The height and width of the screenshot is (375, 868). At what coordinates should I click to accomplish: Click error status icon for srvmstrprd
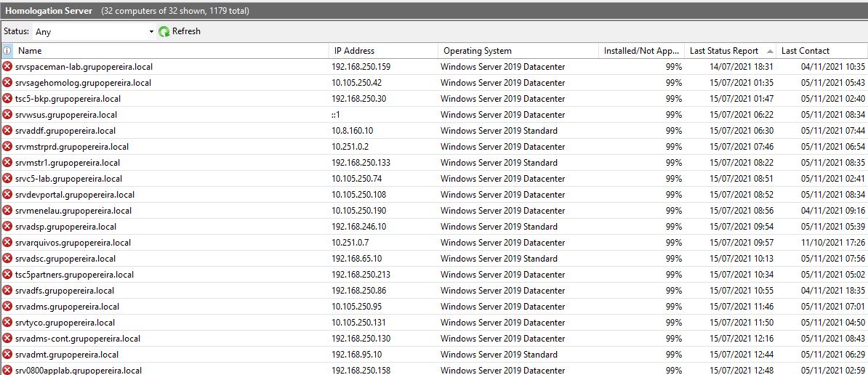[x=7, y=147]
